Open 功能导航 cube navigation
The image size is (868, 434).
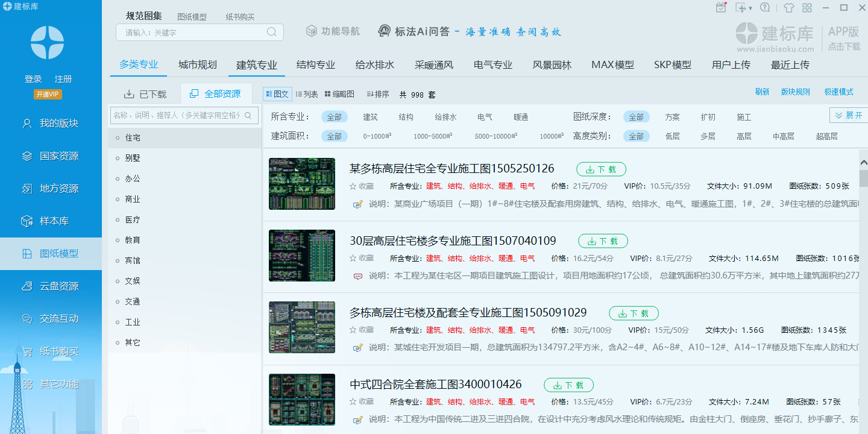(x=333, y=31)
